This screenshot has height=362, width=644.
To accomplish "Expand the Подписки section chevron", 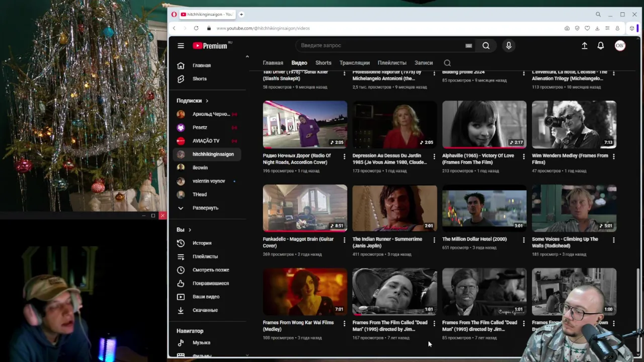I will click(x=206, y=101).
